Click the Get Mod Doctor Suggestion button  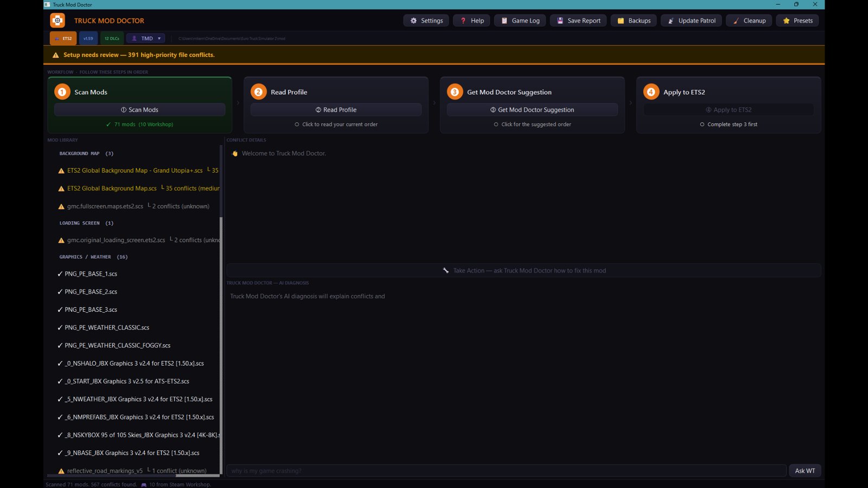532,110
